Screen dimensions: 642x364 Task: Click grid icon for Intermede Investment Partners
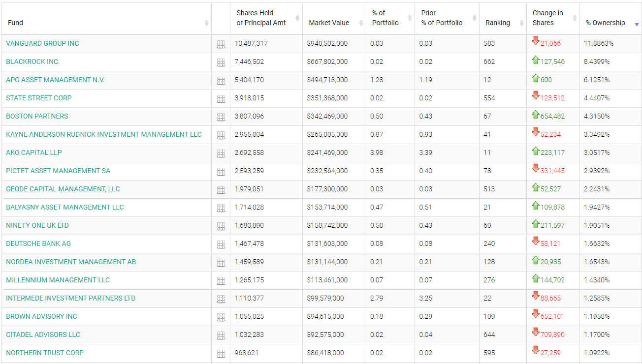click(221, 300)
